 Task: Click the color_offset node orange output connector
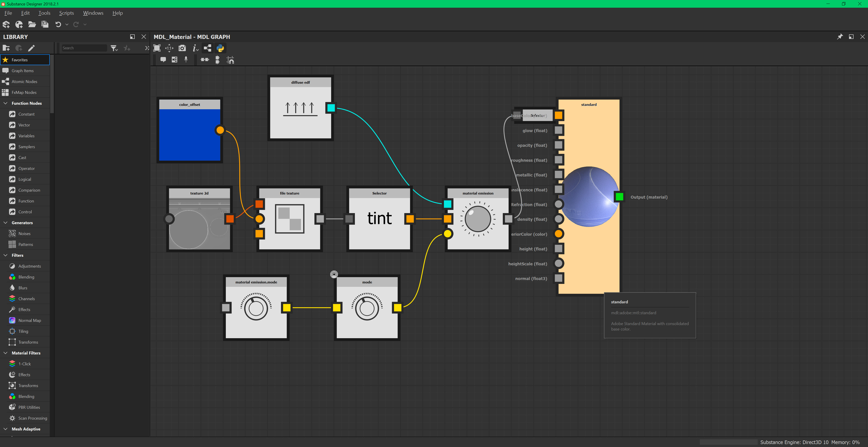[220, 130]
